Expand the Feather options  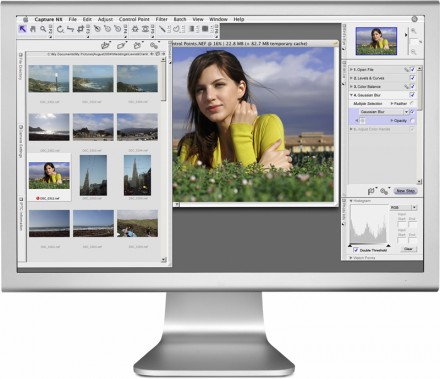tap(392, 104)
